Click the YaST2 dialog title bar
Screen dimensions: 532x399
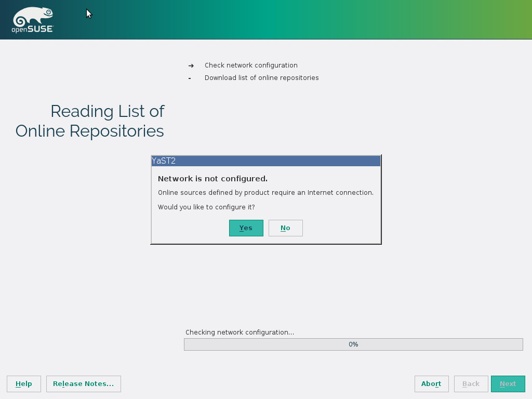tap(265, 161)
